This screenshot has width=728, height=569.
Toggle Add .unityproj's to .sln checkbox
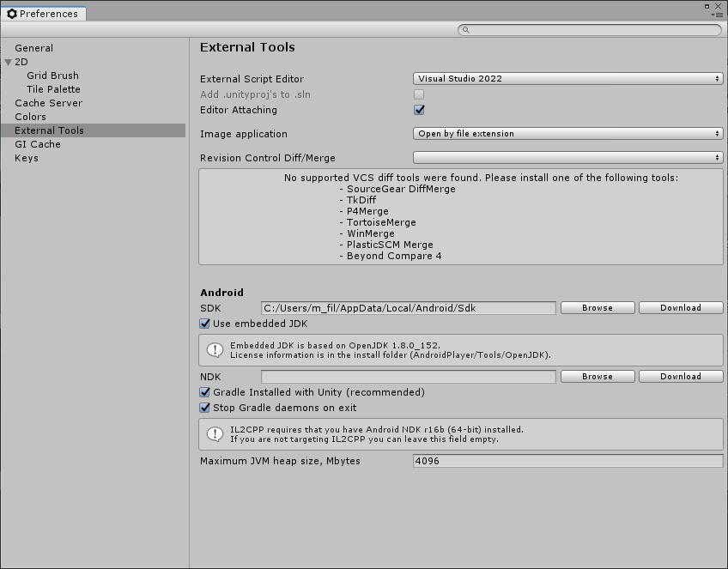click(x=419, y=94)
